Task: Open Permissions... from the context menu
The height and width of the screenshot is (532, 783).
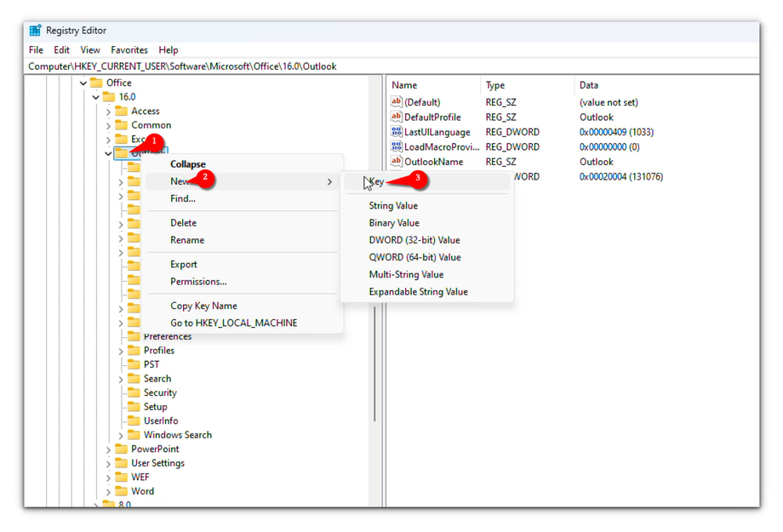Action: tap(244, 282)
